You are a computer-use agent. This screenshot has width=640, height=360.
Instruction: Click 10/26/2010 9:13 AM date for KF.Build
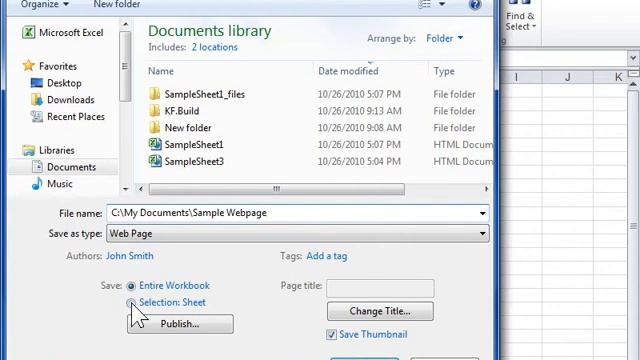coord(360,111)
